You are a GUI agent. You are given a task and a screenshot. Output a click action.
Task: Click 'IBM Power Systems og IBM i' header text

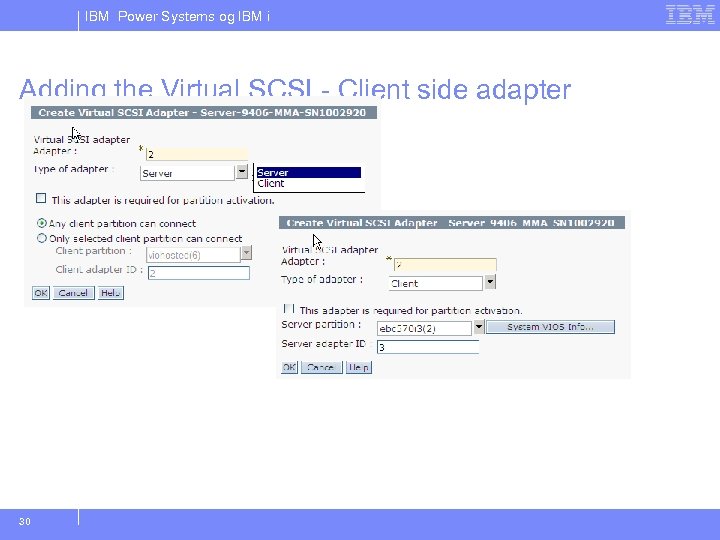coord(177,17)
